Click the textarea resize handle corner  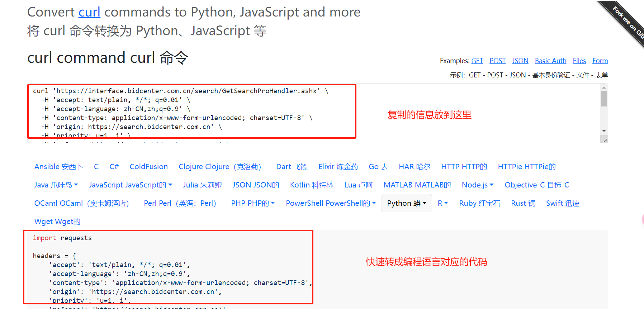click(605, 140)
